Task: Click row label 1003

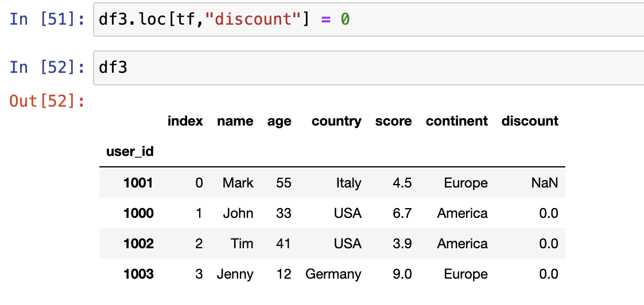Action: tap(138, 274)
